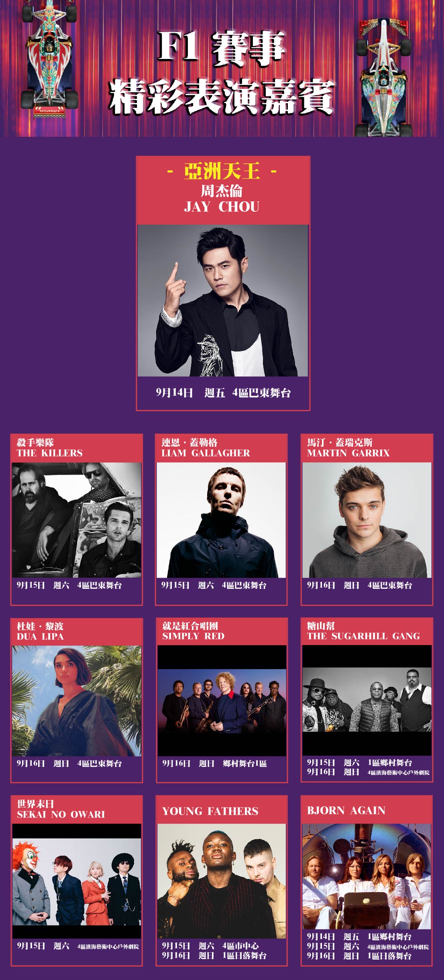The image size is (444, 980).
Task: Click the Martin Garrix photo
Action: click(x=367, y=520)
